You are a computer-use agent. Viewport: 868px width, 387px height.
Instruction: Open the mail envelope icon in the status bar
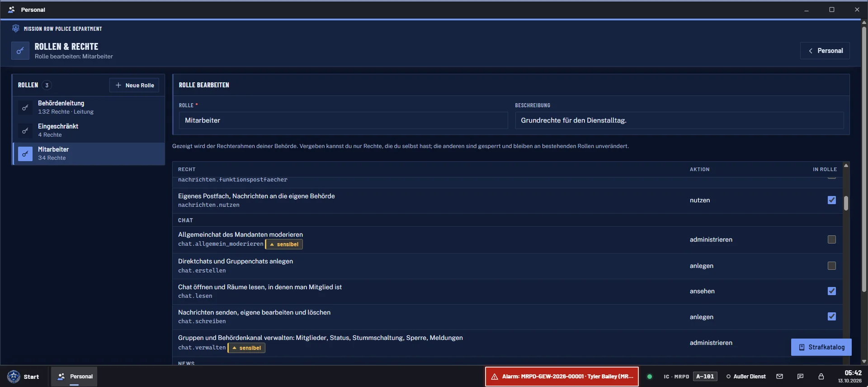(779, 377)
